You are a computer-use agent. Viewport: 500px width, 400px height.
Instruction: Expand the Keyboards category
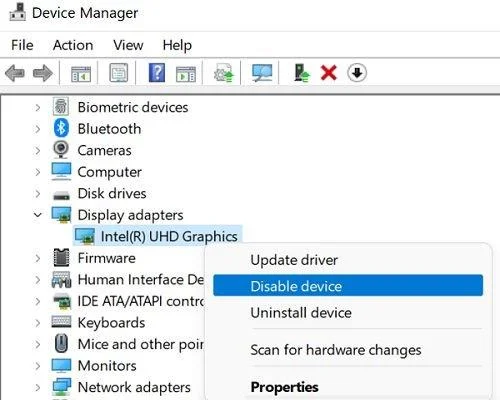pyautogui.click(x=38, y=323)
